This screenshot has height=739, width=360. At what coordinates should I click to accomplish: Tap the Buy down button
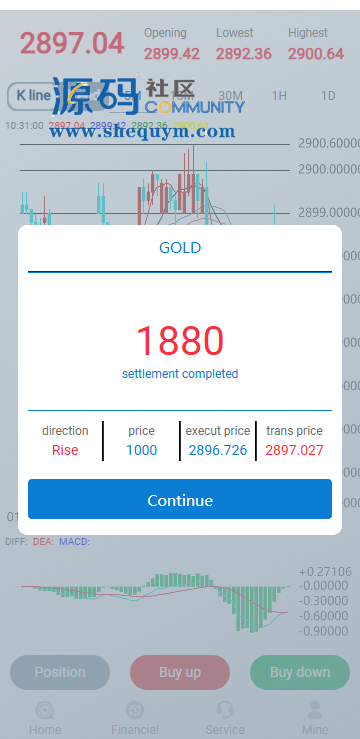click(x=300, y=672)
